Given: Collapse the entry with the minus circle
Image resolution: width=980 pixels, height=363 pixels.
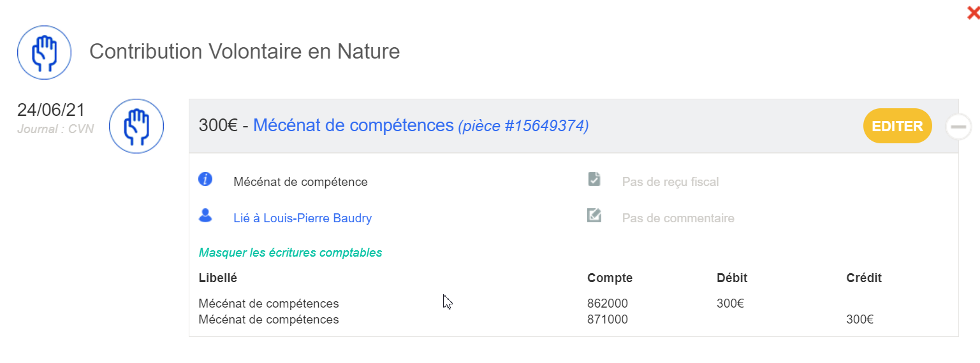Looking at the screenshot, I should pos(958,127).
